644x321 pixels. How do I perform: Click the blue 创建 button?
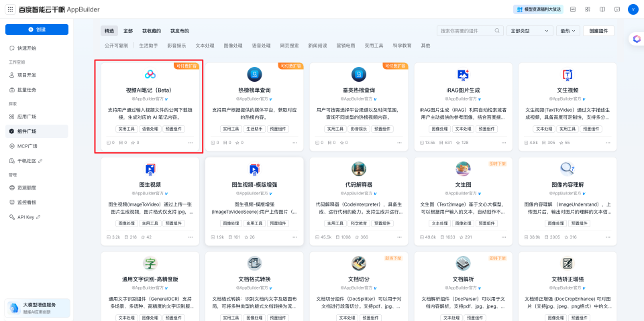point(37,29)
